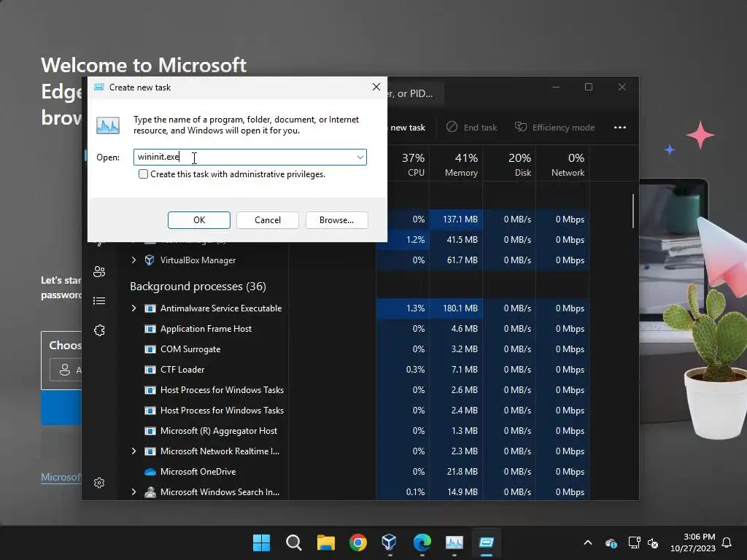
Task: Open the Services page sidebar icon
Action: tap(99, 330)
